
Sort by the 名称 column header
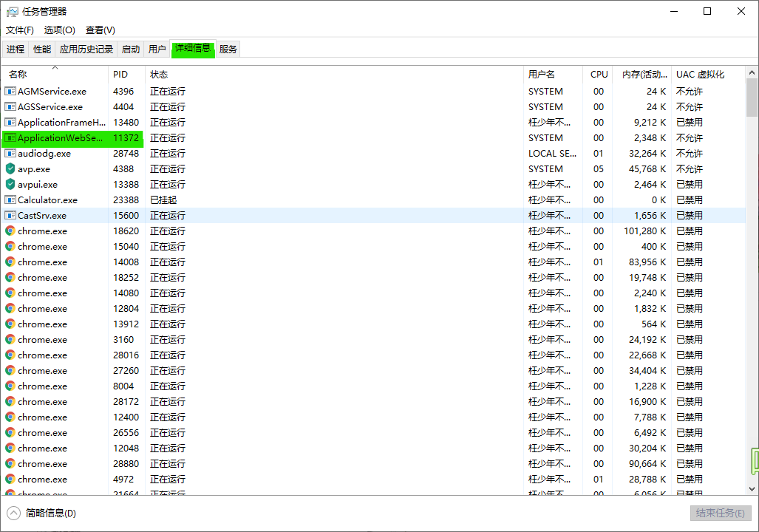coord(55,74)
